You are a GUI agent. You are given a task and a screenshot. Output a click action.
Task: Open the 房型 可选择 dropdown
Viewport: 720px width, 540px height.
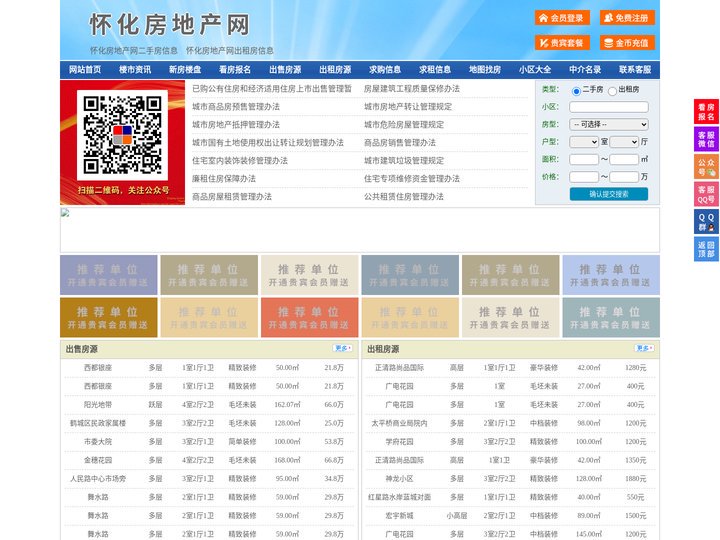609,124
